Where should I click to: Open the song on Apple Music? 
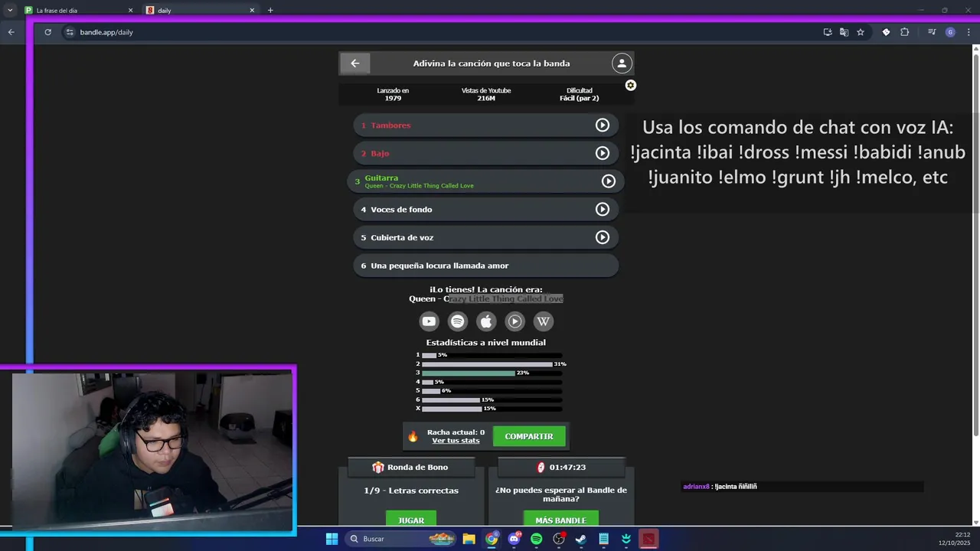[x=486, y=321]
